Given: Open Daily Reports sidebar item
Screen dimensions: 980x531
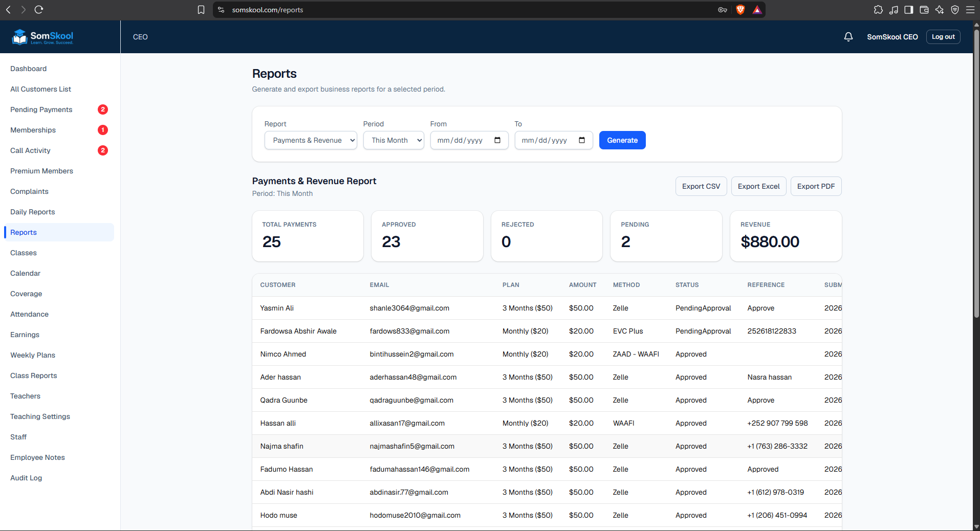Looking at the screenshot, I should (x=59, y=212).
